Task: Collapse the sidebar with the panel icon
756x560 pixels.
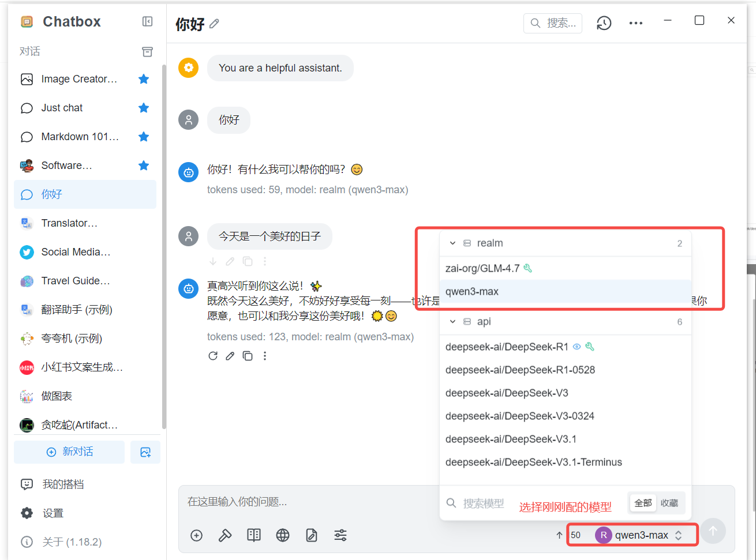Action: 147,21
